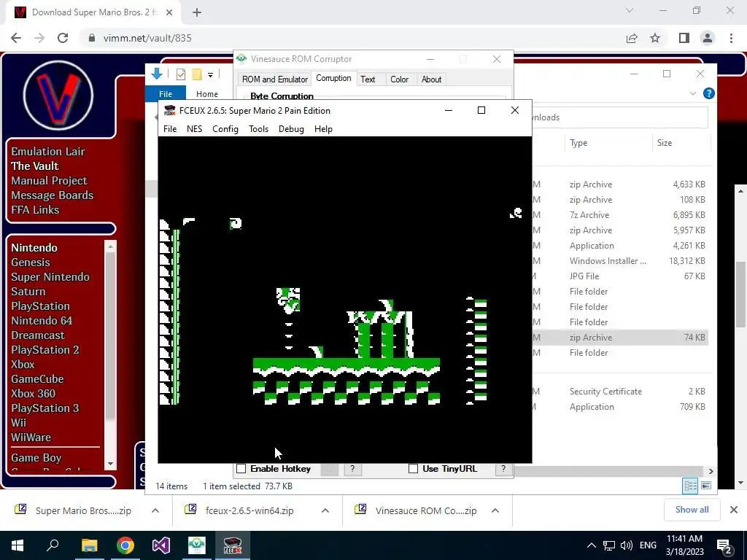Click the help button next to Enable Hotkey
The height and width of the screenshot is (560, 747).
[x=352, y=469]
